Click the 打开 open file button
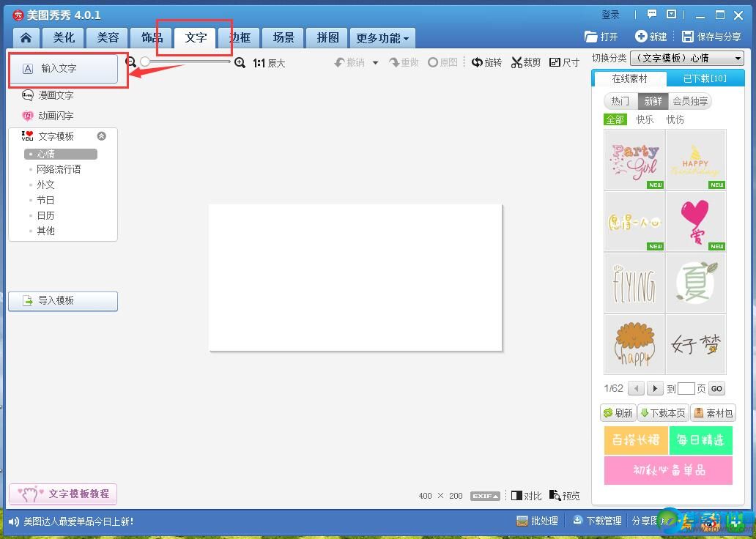 point(601,37)
